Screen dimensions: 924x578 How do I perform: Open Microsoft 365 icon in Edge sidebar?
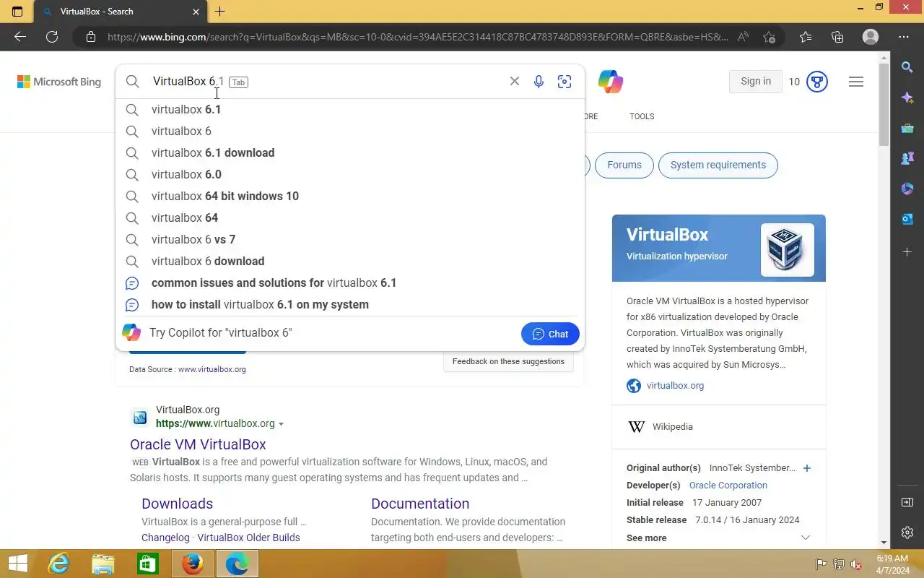(907, 189)
